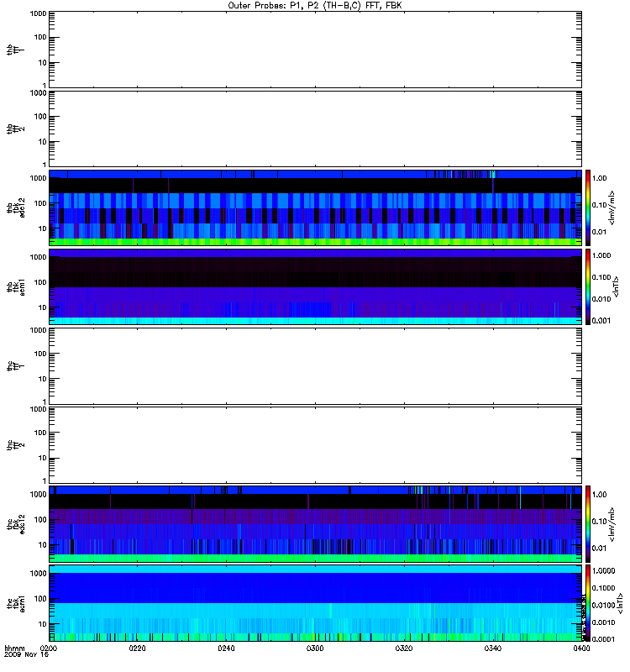
Task: Click the thc fbk edc12 spectrogram panel
Action: click(315, 523)
